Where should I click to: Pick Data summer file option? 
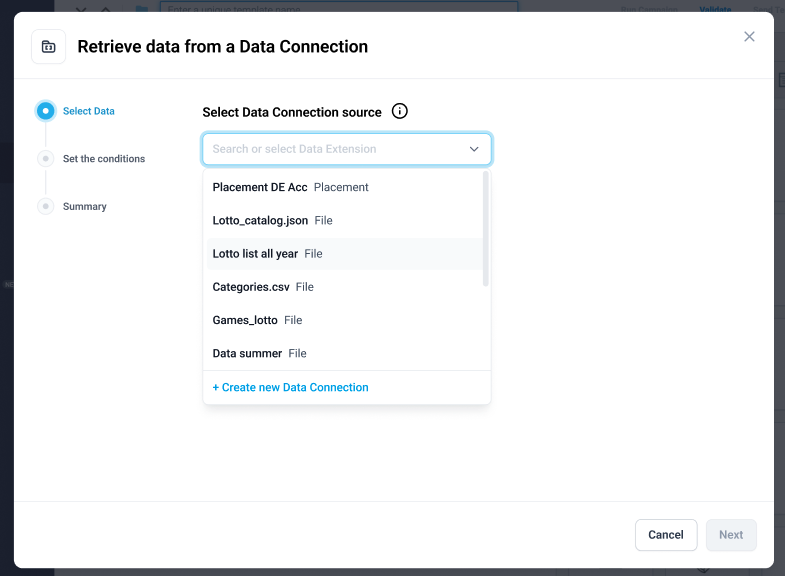pyautogui.click(x=344, y=353)
